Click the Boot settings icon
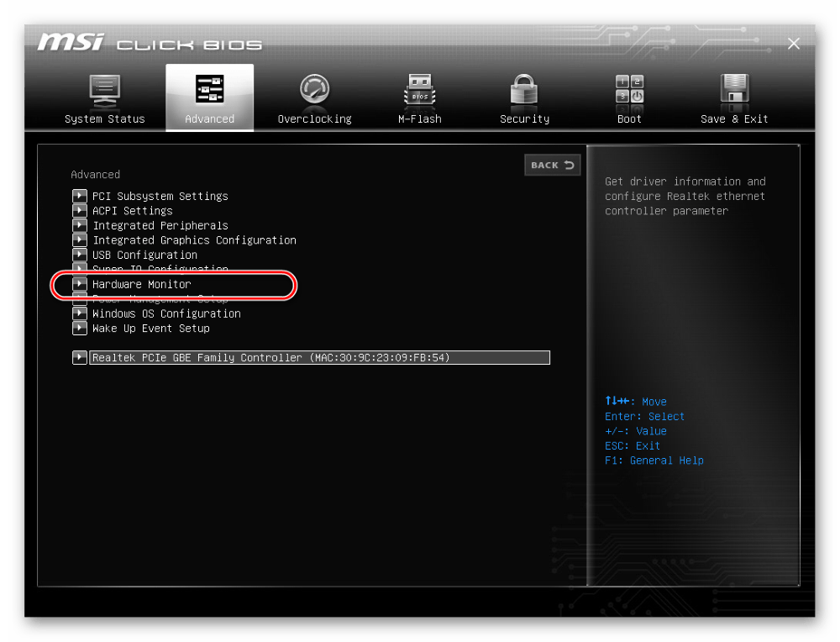Image resolution: width=840 pixels, height=642 pixels. tap(629, 90)
